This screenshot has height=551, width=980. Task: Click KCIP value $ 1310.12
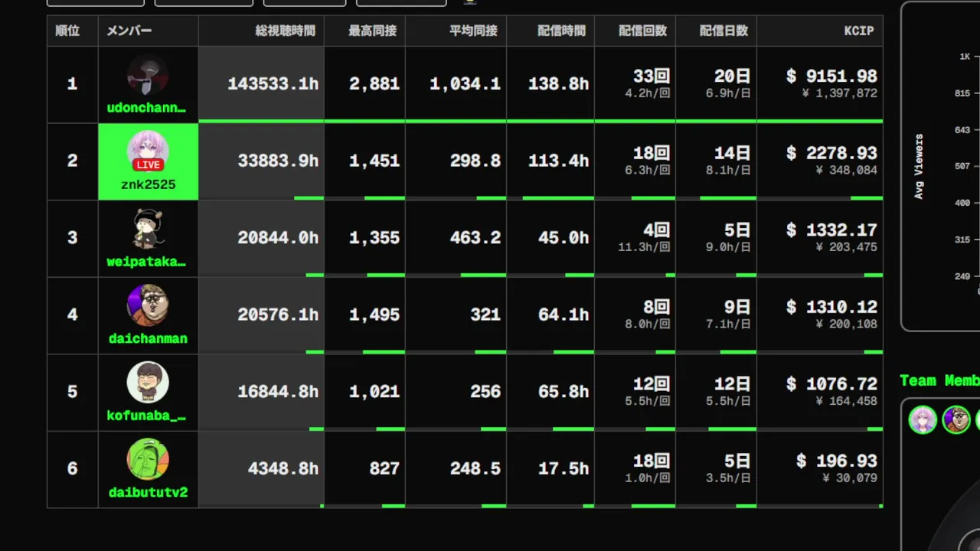click(831, 307)
